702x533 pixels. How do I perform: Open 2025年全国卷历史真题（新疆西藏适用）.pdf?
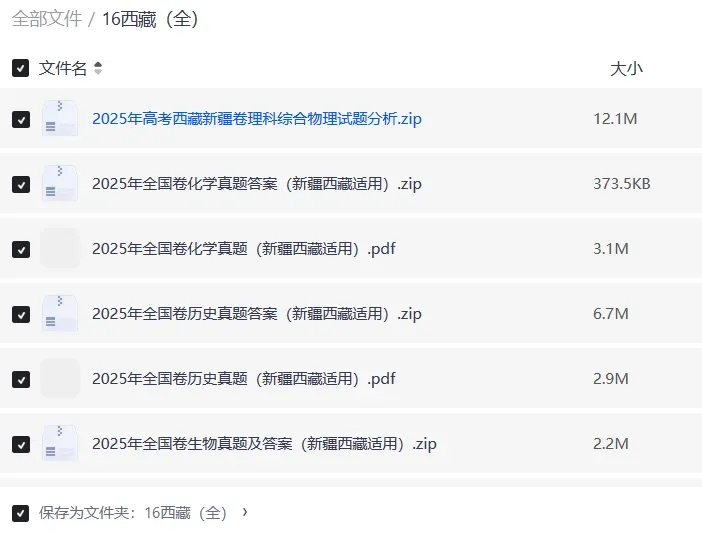[x=244, y=379]
